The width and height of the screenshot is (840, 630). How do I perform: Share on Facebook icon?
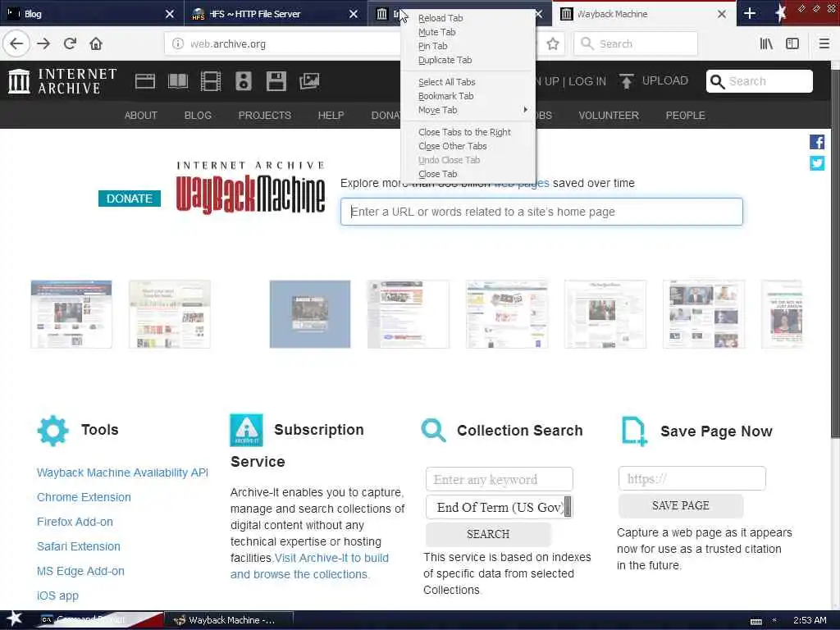[x=817, y=142]
